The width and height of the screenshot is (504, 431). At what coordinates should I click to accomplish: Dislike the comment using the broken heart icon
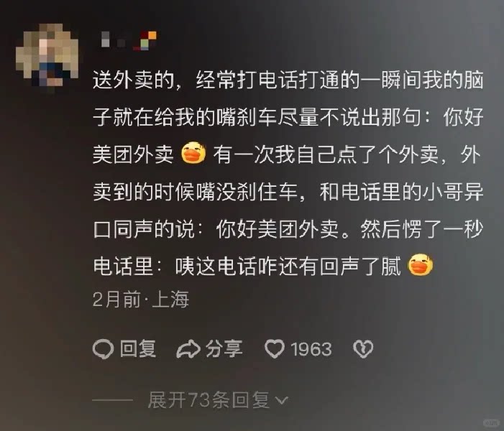[x=363, y=349]
